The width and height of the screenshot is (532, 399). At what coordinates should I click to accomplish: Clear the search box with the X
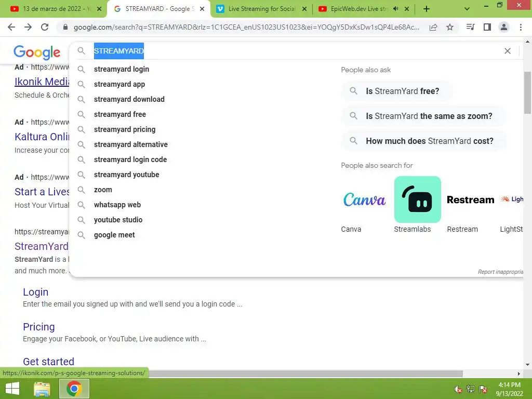(x=508, y=51)
